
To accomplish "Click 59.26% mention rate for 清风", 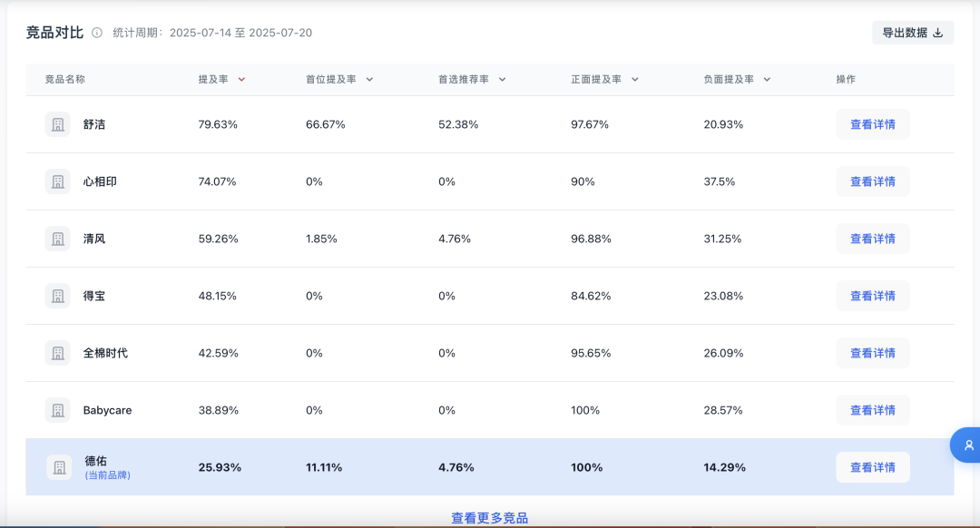I will 218,239.
